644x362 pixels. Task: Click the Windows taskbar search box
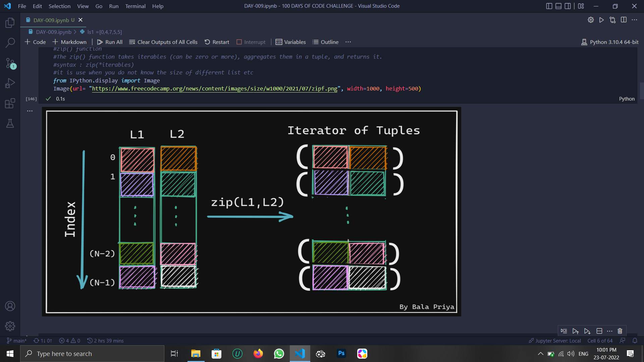click(x=92, y=354)
